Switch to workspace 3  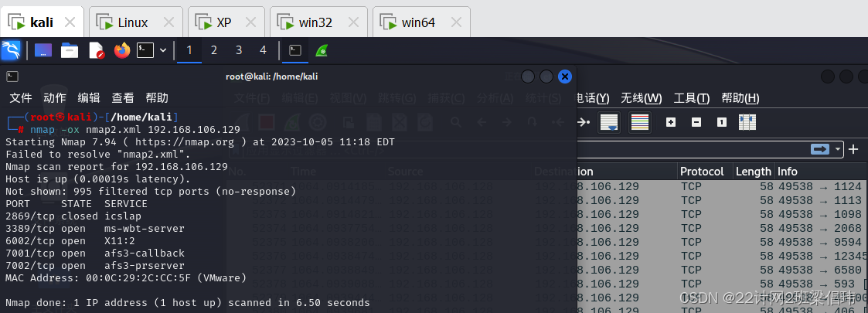click(x=239, y=50)
